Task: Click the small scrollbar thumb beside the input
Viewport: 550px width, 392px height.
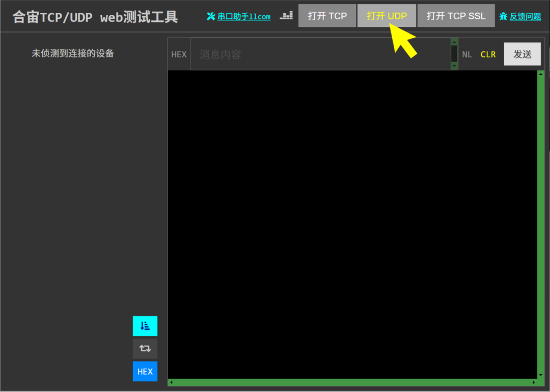Action: pyautogui.click(x=454, y=52)
